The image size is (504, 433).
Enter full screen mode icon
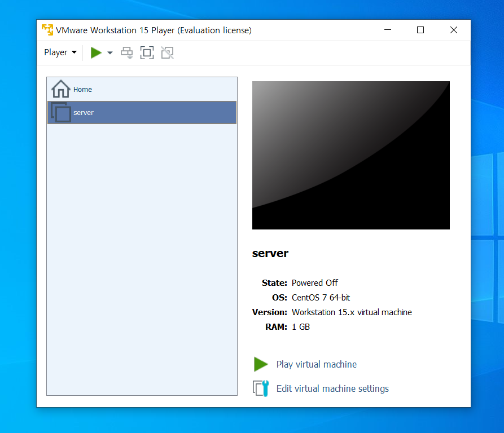point(147,52)
